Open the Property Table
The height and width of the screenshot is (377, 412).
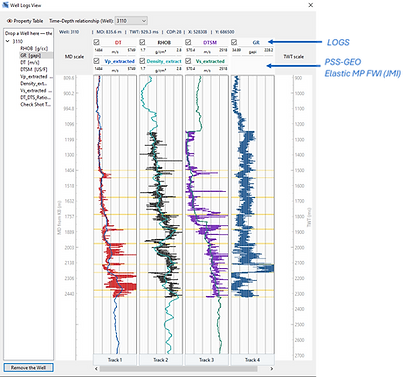(x=28, y=21)
